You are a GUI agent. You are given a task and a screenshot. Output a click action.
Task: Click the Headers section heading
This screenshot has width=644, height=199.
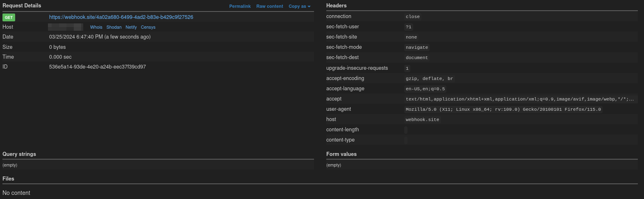(336, 6)
